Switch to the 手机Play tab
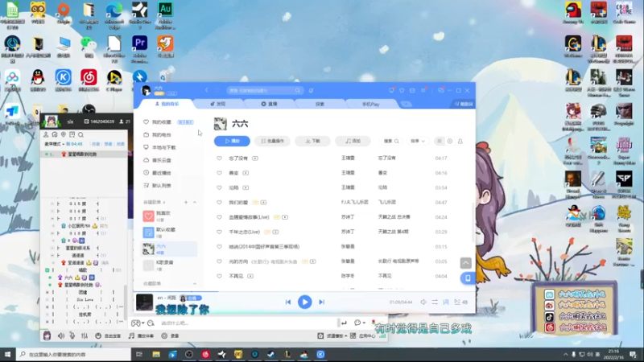 pos(371,104)
